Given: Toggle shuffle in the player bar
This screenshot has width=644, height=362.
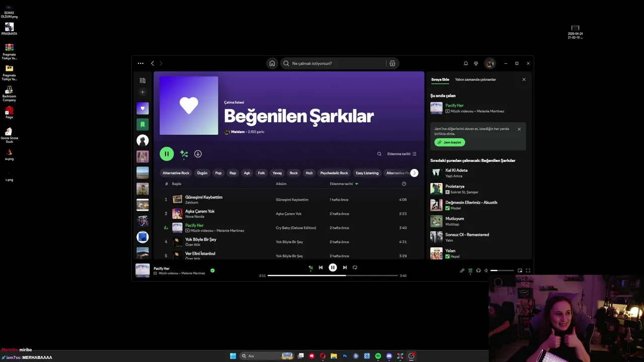Looking at the screenshot, I should [310, 267].
